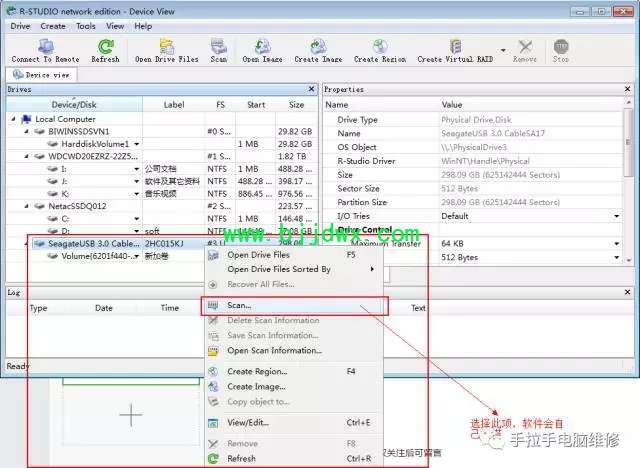The width and height of the screenshot is (640, 468).
Task: Switch to the Device view tab
Action: tap(41, 75)
